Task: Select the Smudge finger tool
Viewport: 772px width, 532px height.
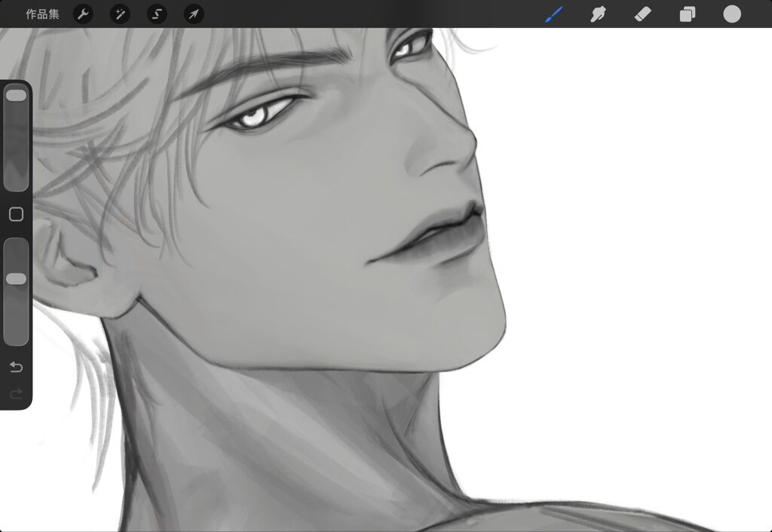Action: tap(598, 14)
